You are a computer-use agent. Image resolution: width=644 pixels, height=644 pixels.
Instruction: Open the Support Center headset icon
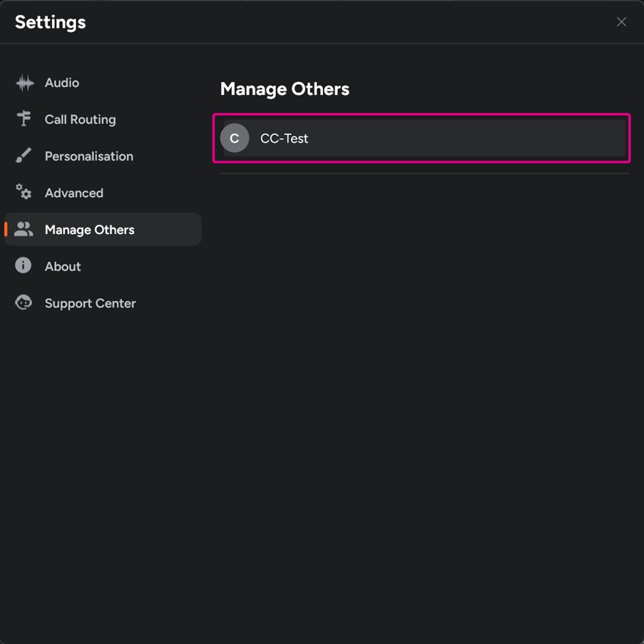(24, 302)
